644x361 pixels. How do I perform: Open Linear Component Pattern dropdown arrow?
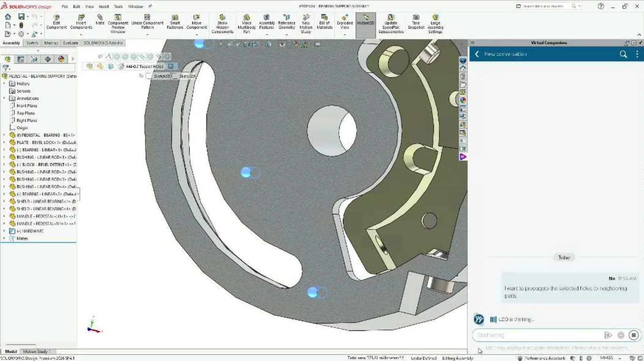[147, 35]
